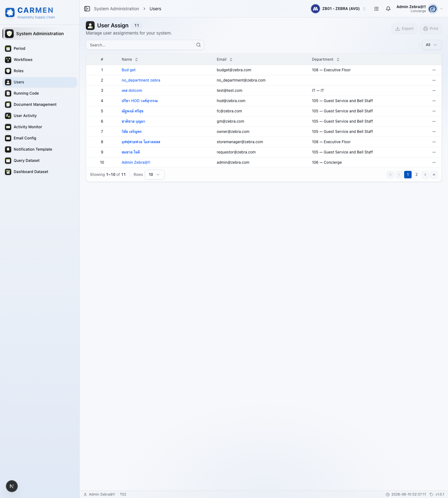Open the เทส dotcom user link
Viewport: 448px width, 498px height.
tap(132, 91)
